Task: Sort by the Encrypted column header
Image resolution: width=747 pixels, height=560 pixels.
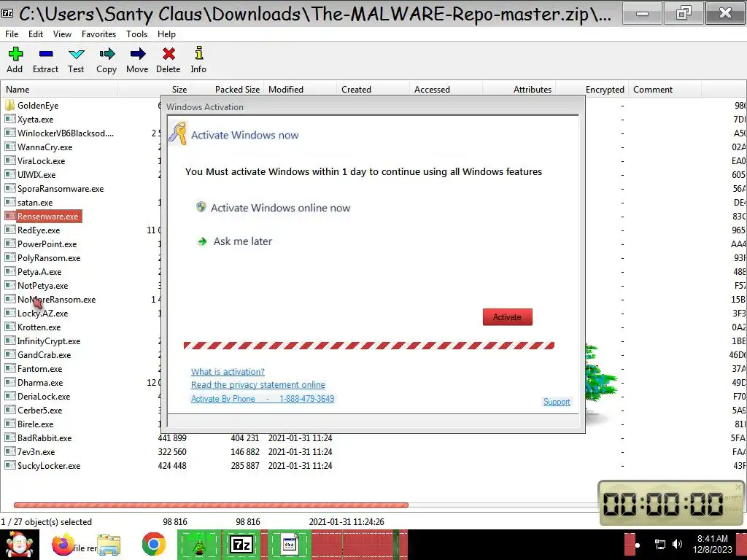Action: 592,90
